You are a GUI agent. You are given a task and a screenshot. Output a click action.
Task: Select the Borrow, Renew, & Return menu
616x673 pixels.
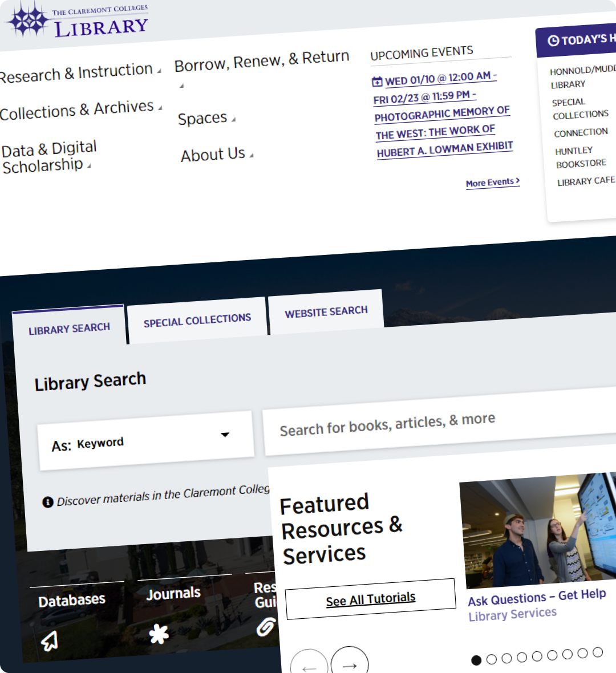pyautogui.click(x=261, y=56)
